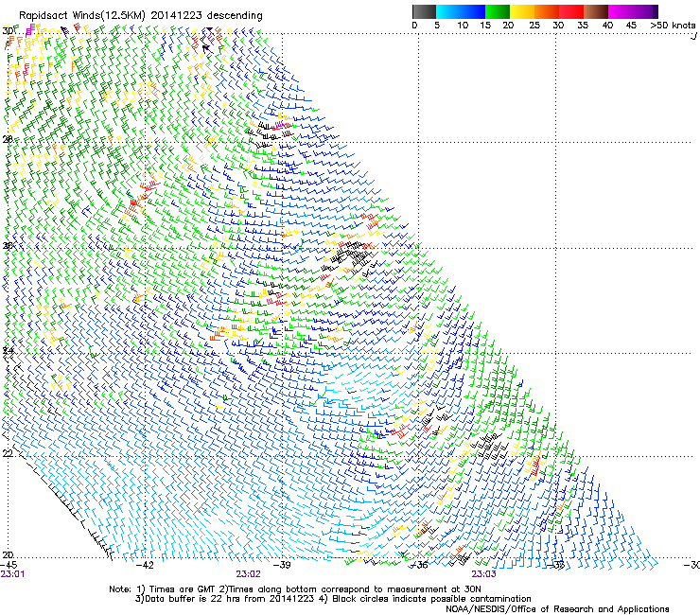Click the 'Data buffer is 22 hrs' note line
This screenshot has width=700, height=615.
[333, 599]
